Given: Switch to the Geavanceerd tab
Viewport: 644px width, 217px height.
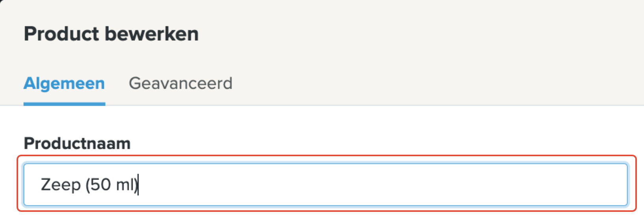Looking at the screenshot, I should click(180, 84).
